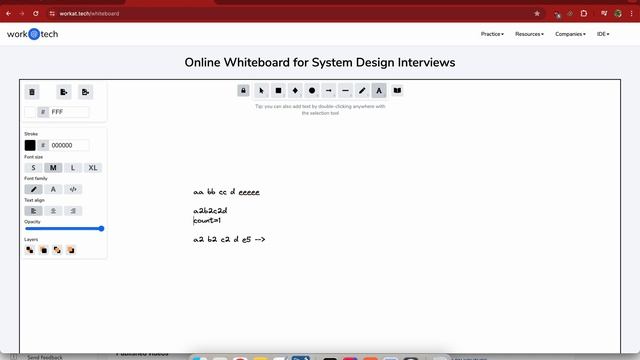This screenshot has height=360, width=640.
Task: Choose font size S
Action: point(33,168)
